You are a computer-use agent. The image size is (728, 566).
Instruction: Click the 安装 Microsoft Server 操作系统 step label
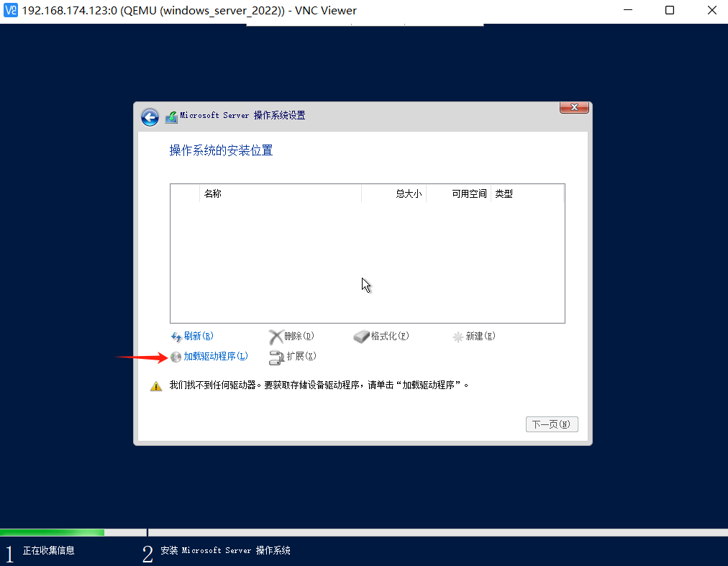(226, 551)
